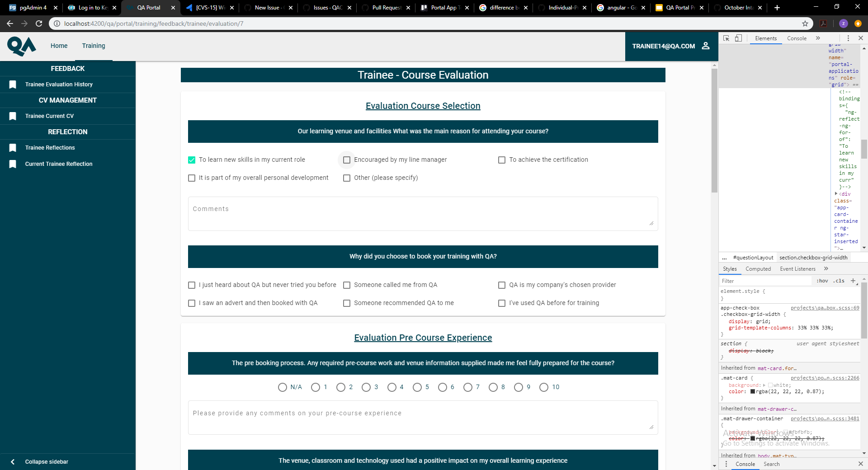Activate DevTools inspect element picker

726,38
